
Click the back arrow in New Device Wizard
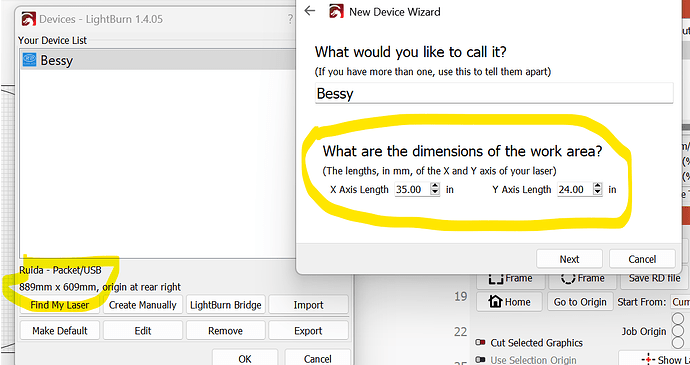[x=310, y=11]
